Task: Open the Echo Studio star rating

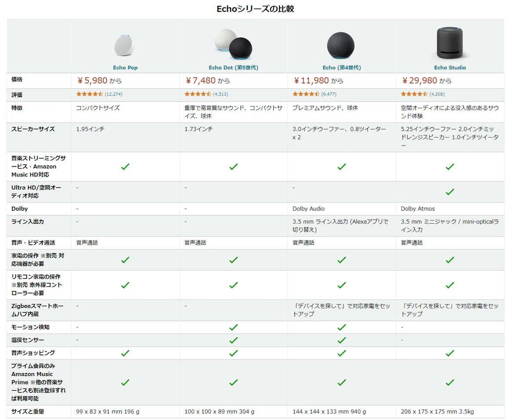Action: click(x=414, y=94)
